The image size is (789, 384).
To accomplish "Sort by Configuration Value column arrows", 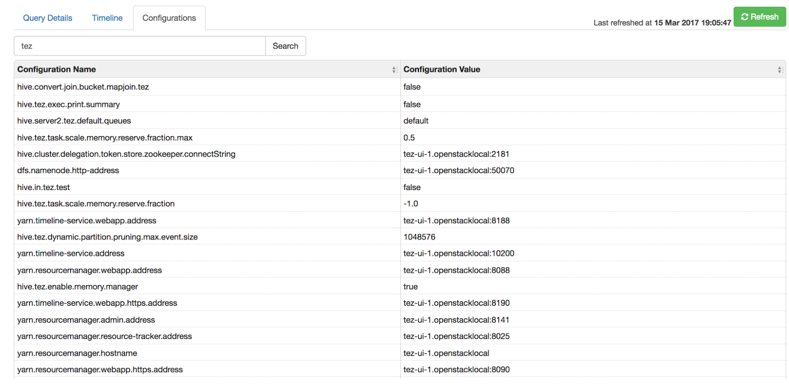I will coord(780,70).
